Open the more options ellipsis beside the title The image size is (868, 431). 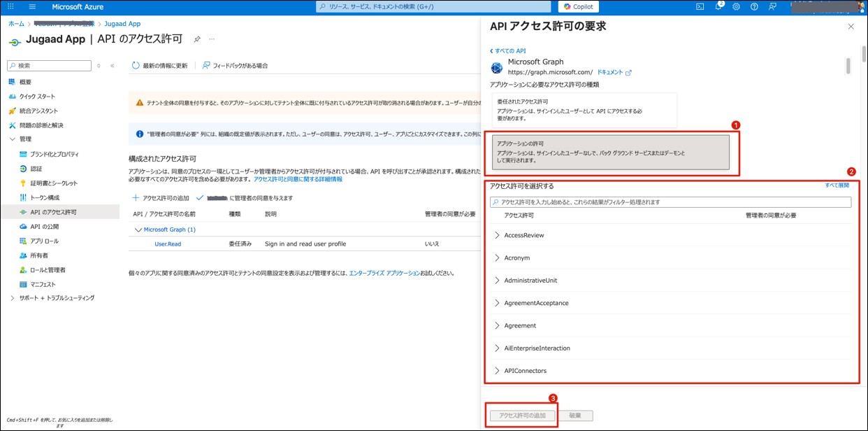point(212,39)
